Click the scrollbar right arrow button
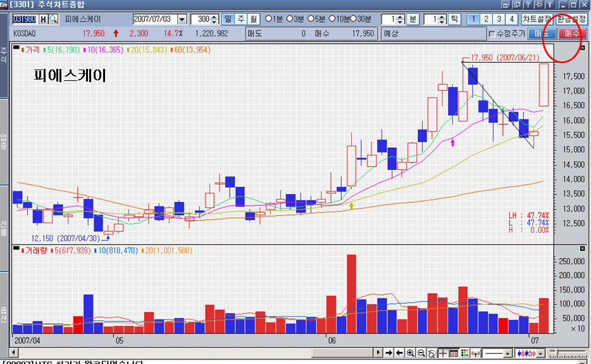The width and height of the screenshot is (591, 364). coord(378,353)
